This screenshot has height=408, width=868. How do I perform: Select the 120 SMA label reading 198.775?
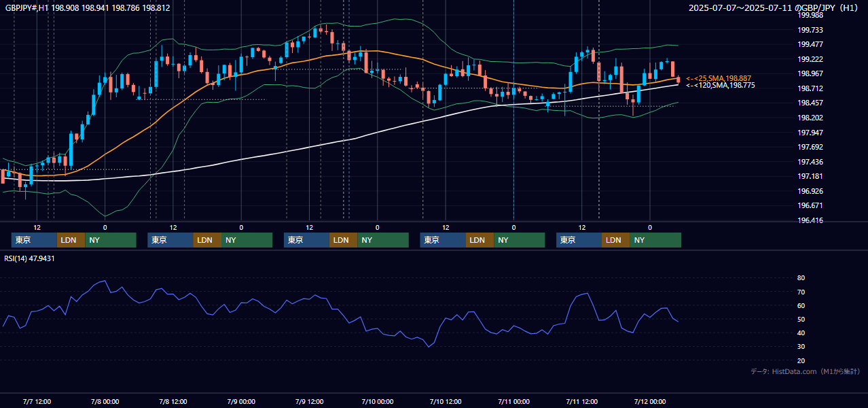(x=720, y=85)
